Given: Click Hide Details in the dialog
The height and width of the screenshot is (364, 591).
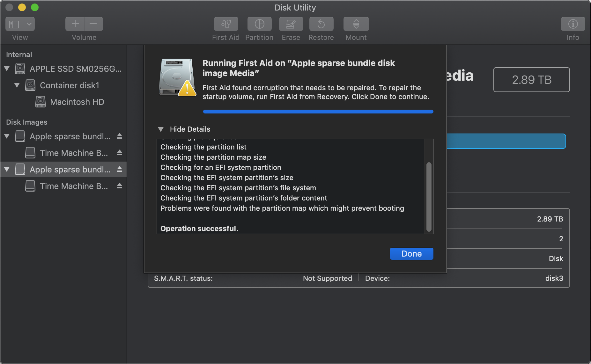Looking at the screenshot, I should 190,129.
